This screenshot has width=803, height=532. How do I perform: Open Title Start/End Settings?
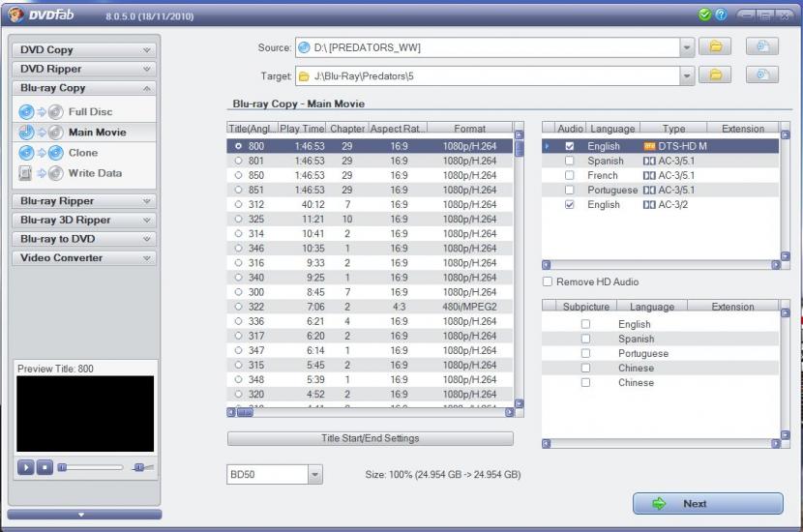(x=371, y=438)
